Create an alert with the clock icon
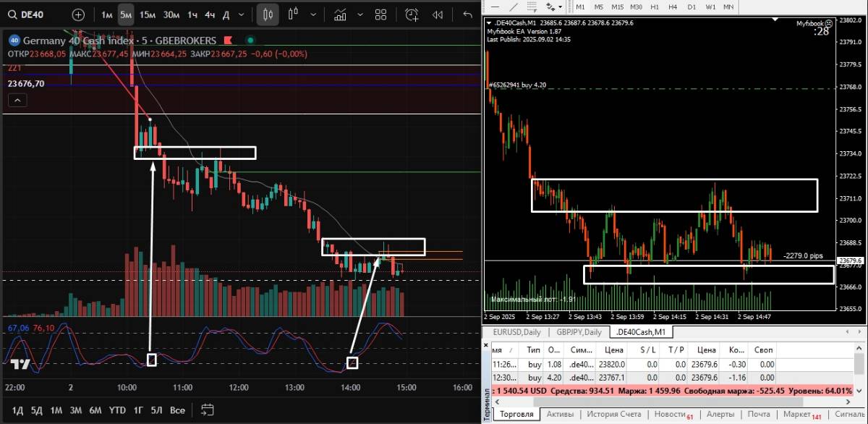 tap(412, 14)
